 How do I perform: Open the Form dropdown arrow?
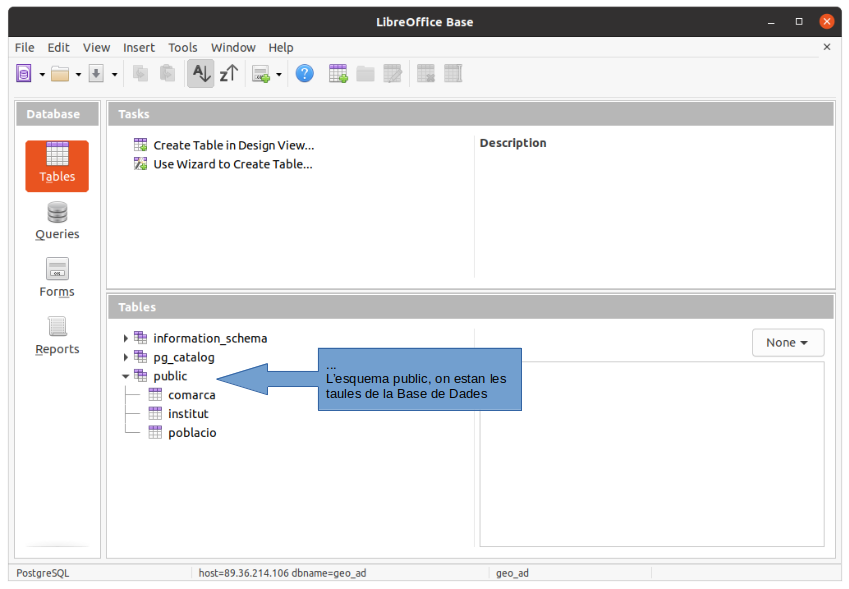click(279, 74)
